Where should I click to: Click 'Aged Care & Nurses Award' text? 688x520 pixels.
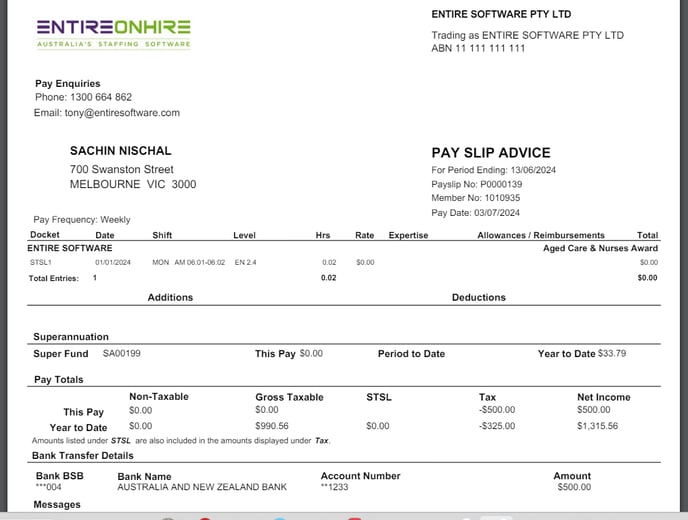coord(601,248)
